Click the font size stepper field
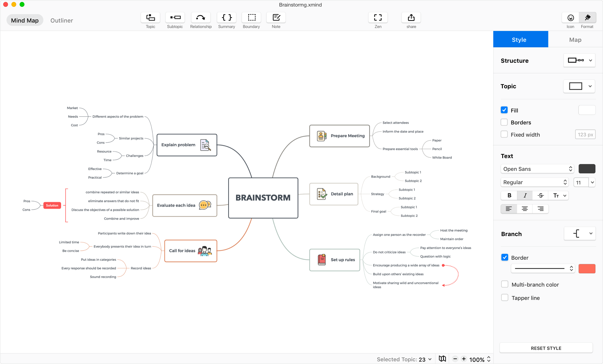The width and height of the screenshot is (603, 364). coord(582,182)
